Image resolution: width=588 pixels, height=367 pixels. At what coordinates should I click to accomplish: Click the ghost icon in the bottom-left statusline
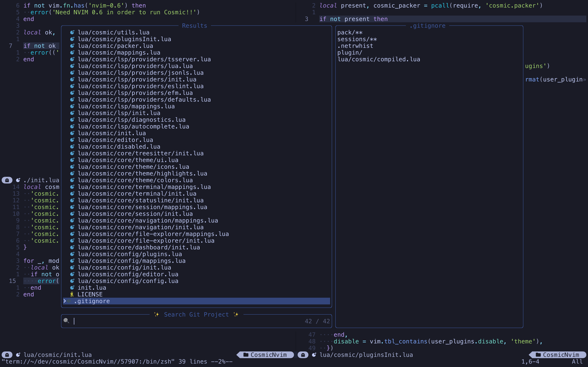tap(7, 355)
